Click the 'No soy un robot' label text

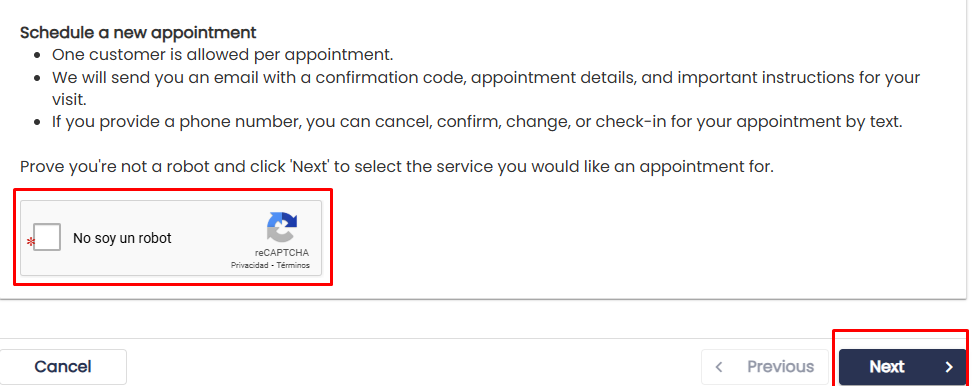click(x=122, y=238)
